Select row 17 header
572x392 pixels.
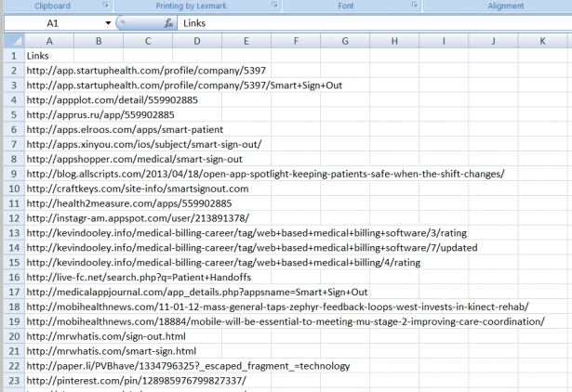12,292
